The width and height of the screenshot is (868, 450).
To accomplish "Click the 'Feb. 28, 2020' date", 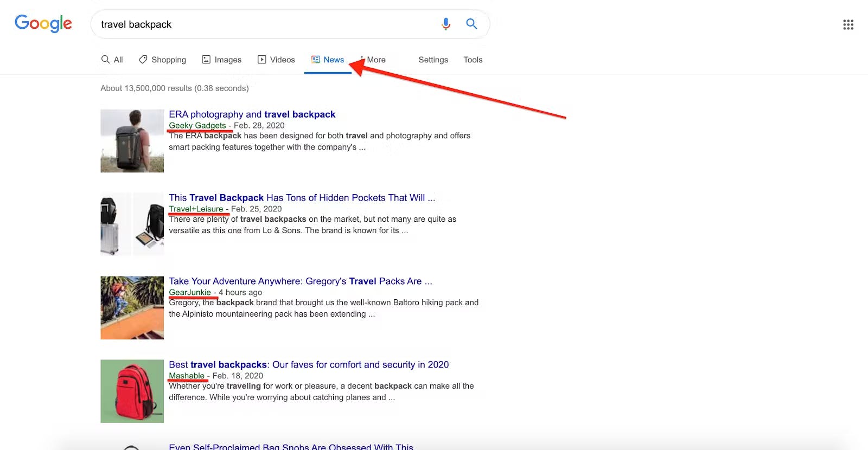I will point(259,125).
